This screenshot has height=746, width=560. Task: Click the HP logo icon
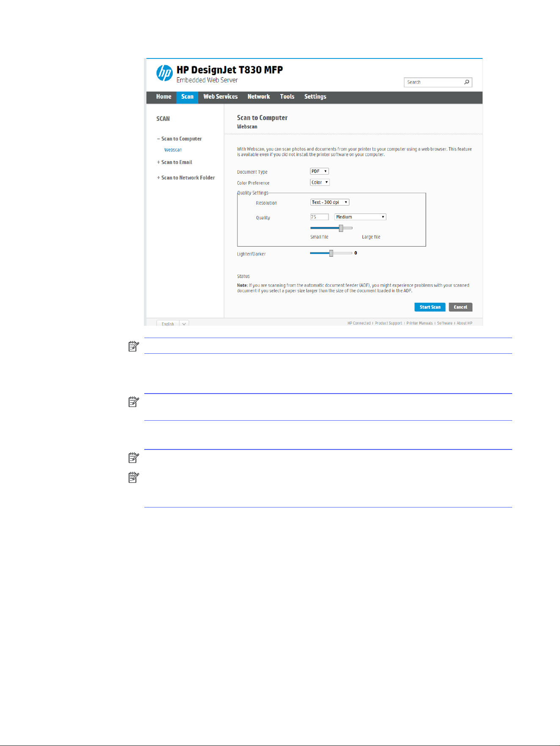pos(164,73)
